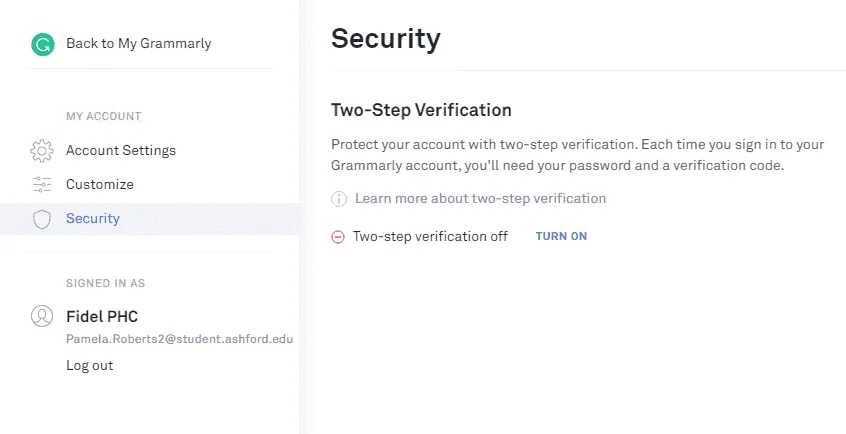Open Account Settings in sidebar
The width and height of the screenshot is (846, 434).
click(x=121, y=151)
